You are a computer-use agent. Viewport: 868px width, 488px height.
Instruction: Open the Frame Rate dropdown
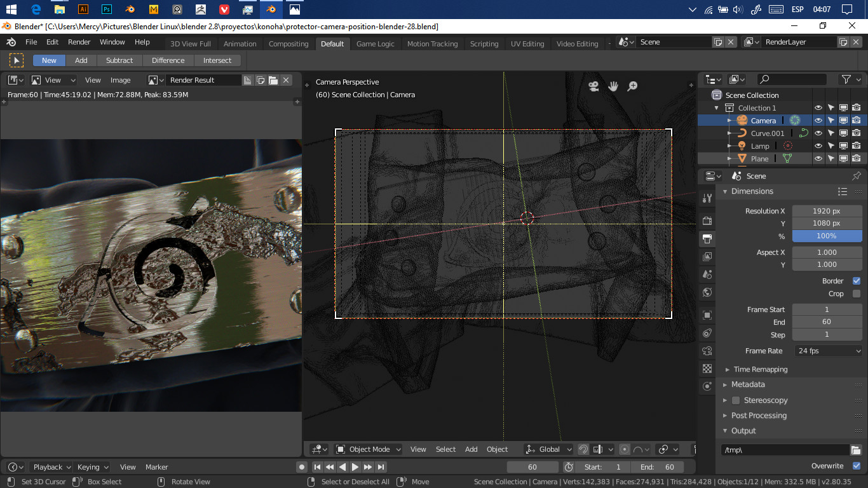[827, 351]
